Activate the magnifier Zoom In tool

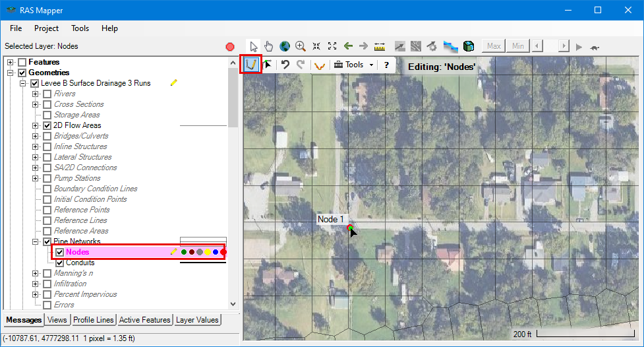(301, 46)
